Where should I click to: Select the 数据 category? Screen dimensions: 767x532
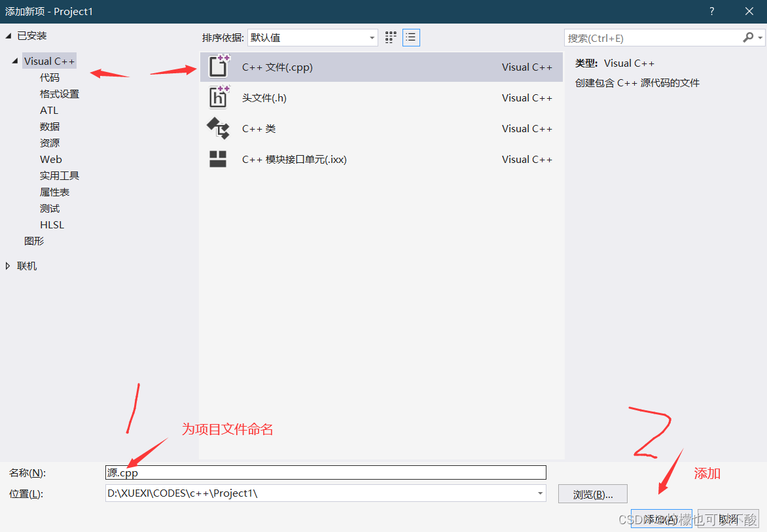(49, 127)
